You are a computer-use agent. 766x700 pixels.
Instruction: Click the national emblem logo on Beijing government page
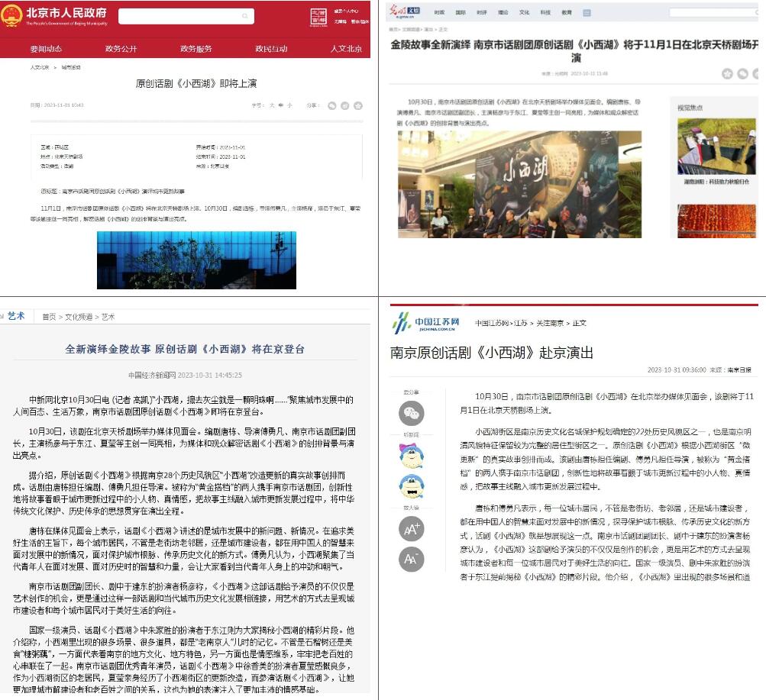coord(11,15)
